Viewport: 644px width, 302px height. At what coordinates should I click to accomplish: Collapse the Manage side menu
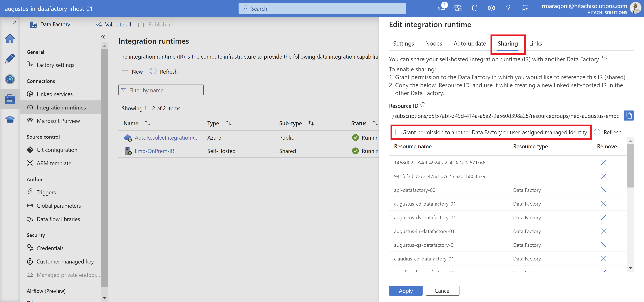[x=103, y=37]
